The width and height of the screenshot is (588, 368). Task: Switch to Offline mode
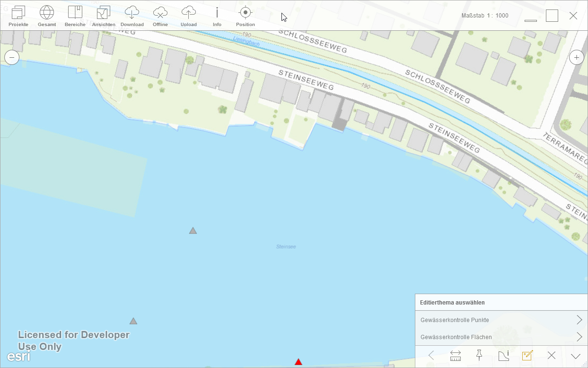coord(160,16)
